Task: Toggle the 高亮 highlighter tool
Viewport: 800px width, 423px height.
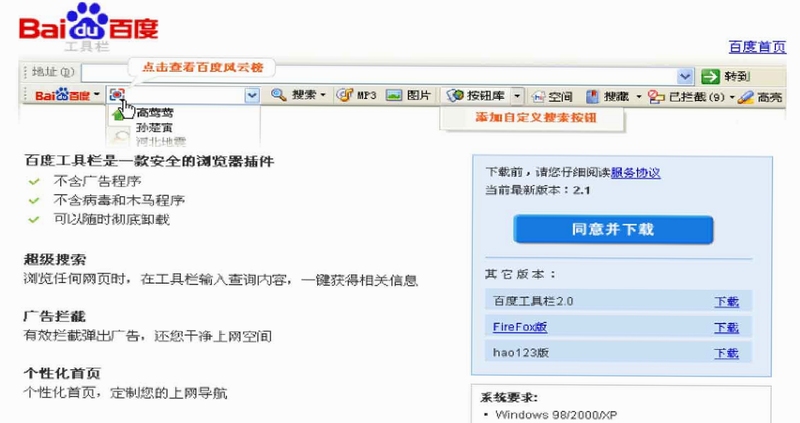Action: point(760,97)
